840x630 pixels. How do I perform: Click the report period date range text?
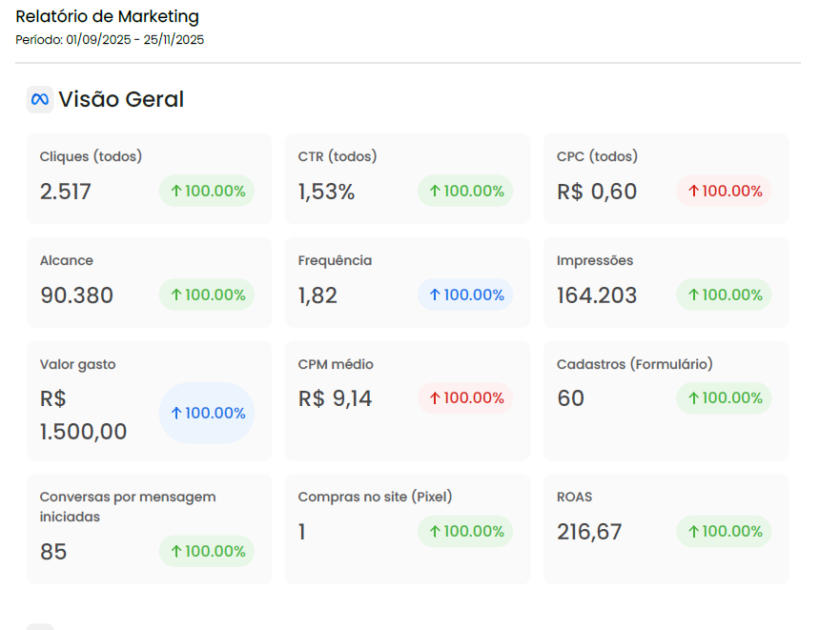pyautogui.click(x=110, y=40)
